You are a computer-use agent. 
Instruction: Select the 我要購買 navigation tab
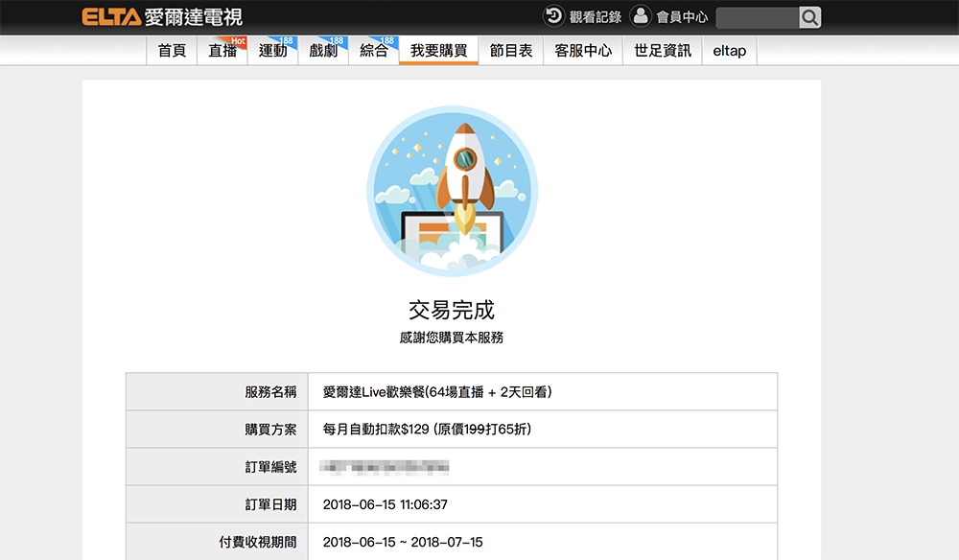pos(439,51)
